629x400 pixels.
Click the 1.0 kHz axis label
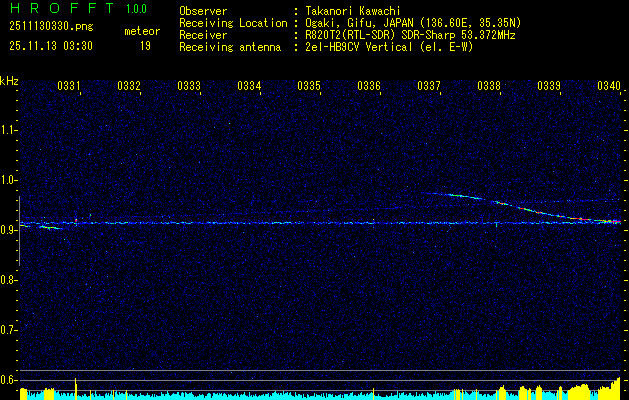tap(8, 180)
